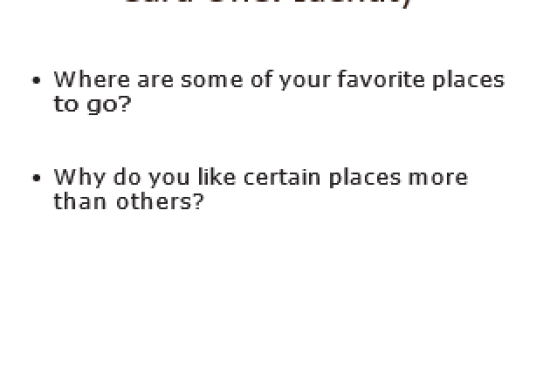550x380 pixels.
Task: Place cursor on the word "Why"
Action: point(80,178)
